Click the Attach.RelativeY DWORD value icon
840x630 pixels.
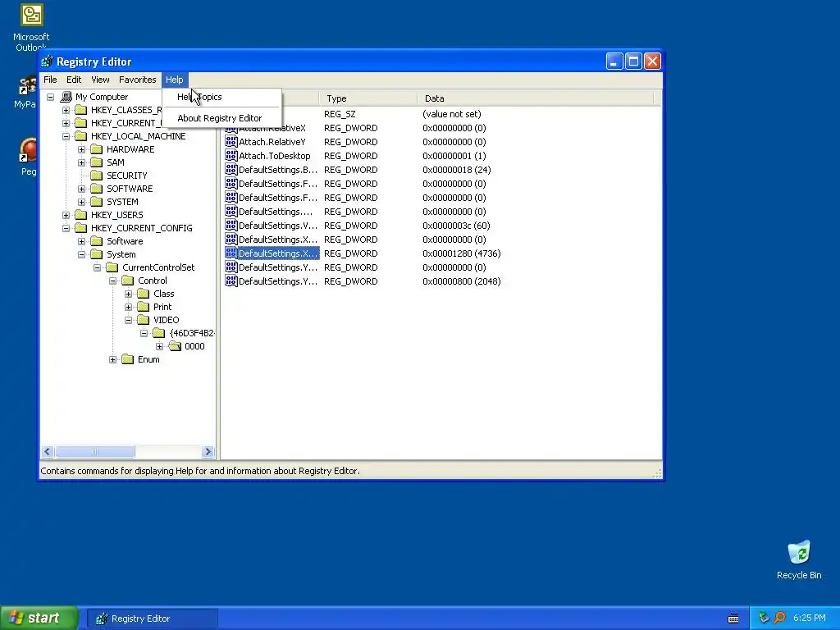point(231,141)
